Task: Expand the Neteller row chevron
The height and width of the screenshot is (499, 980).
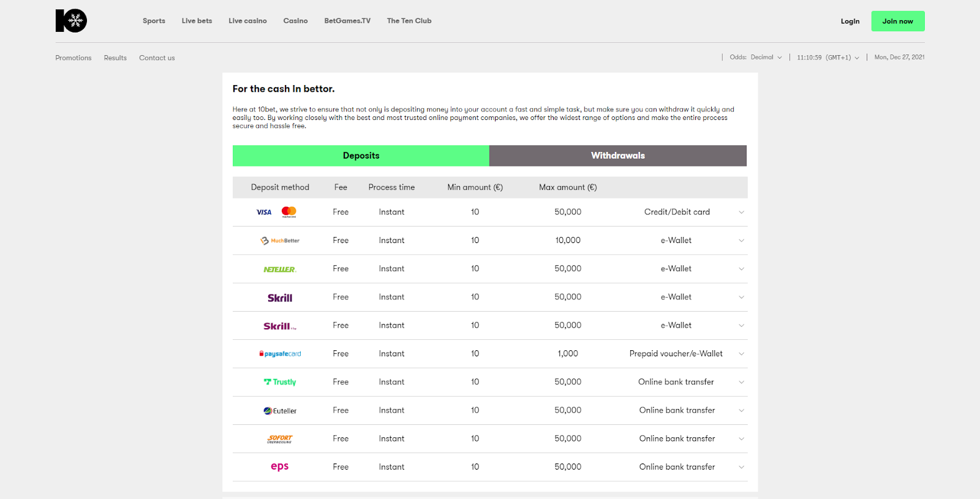Action: (741, 269)
